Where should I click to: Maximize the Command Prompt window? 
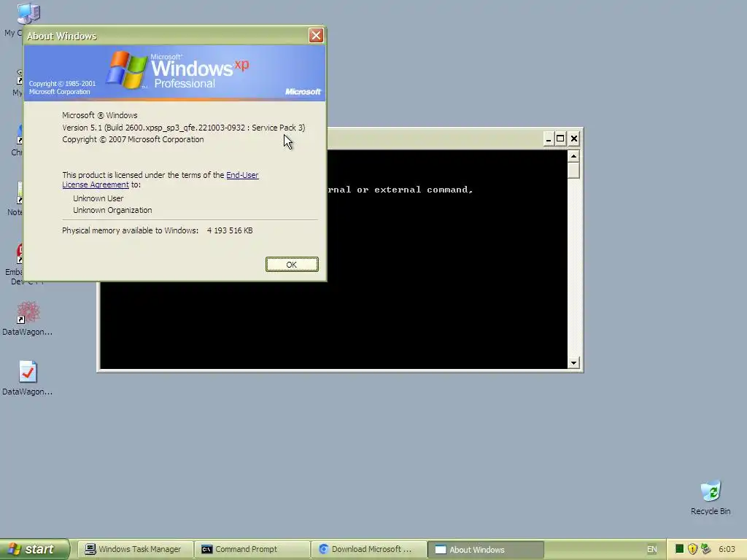(x=561, y=139)
